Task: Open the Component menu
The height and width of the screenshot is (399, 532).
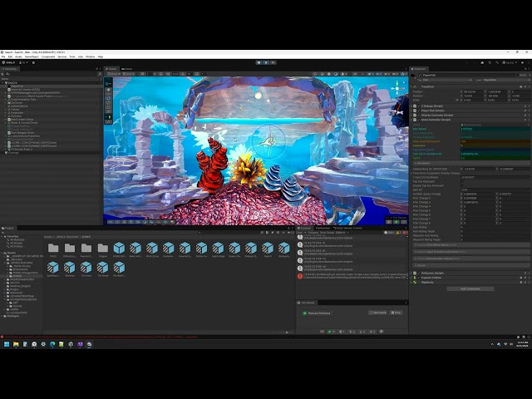Action: [x=48, y=57]
